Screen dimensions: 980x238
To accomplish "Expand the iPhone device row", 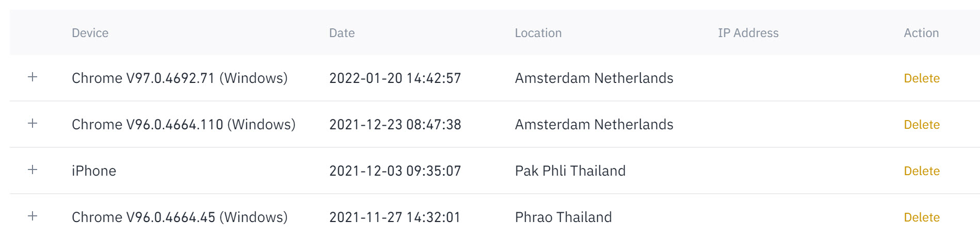I will coord(33,170).
